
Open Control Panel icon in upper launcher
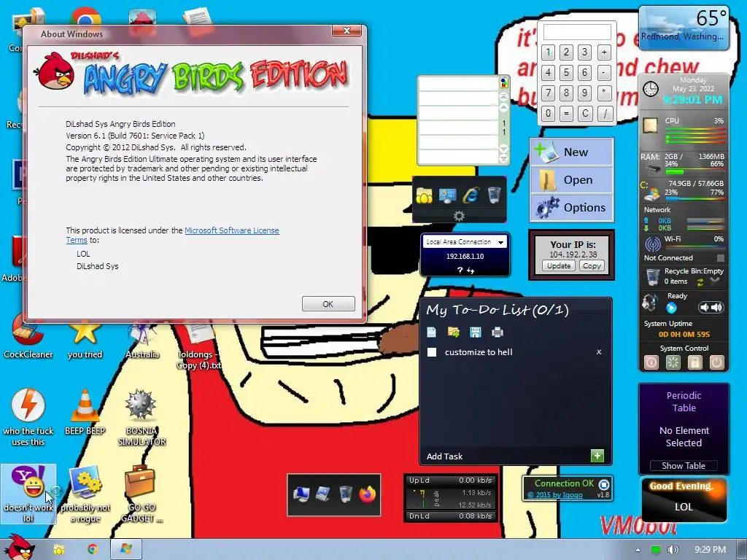[x=447, y=195]
